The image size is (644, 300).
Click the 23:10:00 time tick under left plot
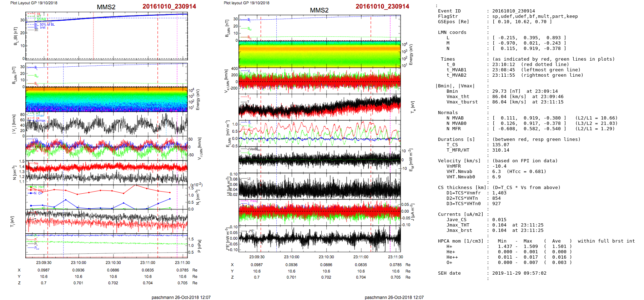click(x=78, y=263)
